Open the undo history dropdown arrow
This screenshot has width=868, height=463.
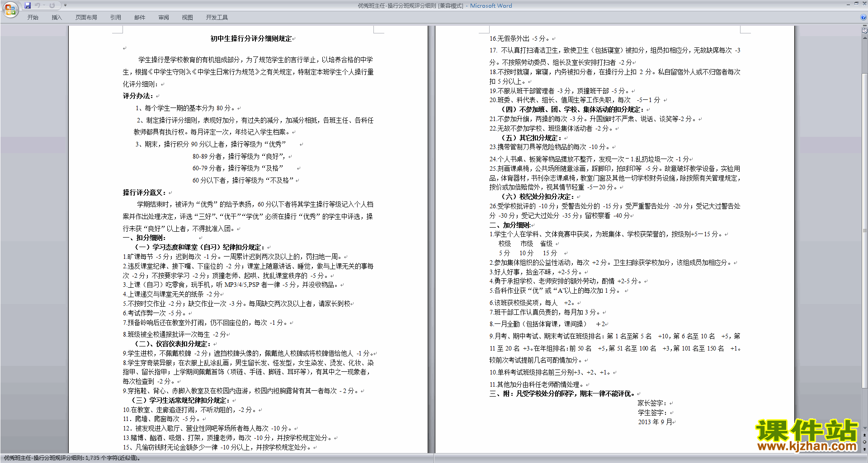point(44,5)
